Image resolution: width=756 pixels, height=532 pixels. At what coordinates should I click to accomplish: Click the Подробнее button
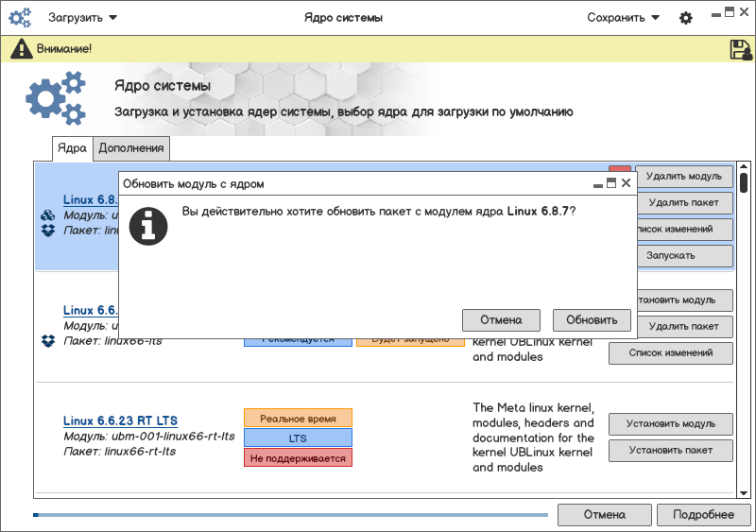[703, 515]
